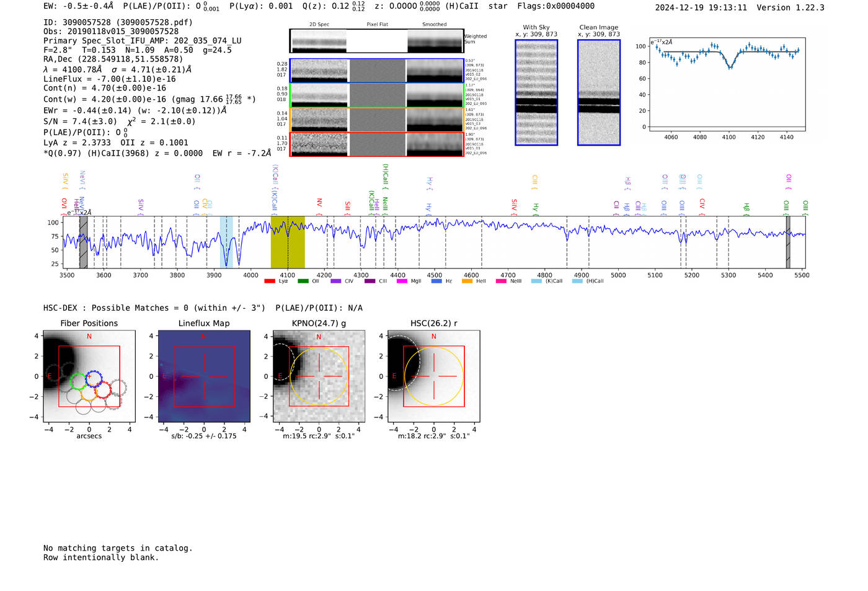Screen dimensions: 868x591
Task: Select the CIV legend color swatch
Action: tap(335, 281)
